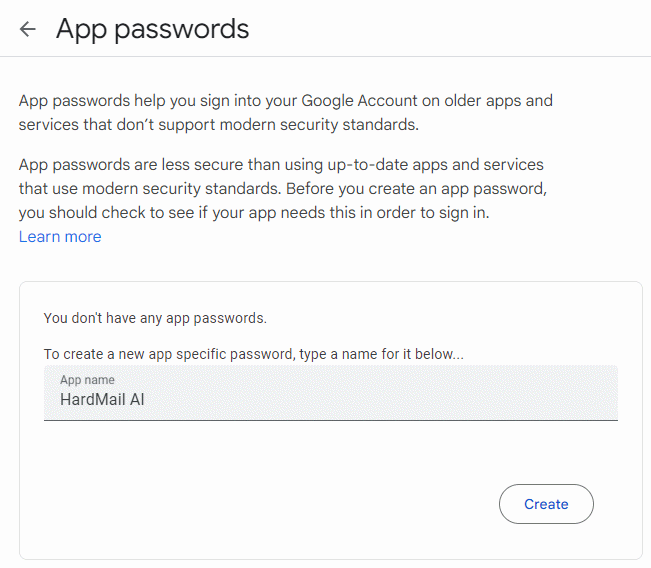Click the line "services that don't support modern security"

pos(218,125)
